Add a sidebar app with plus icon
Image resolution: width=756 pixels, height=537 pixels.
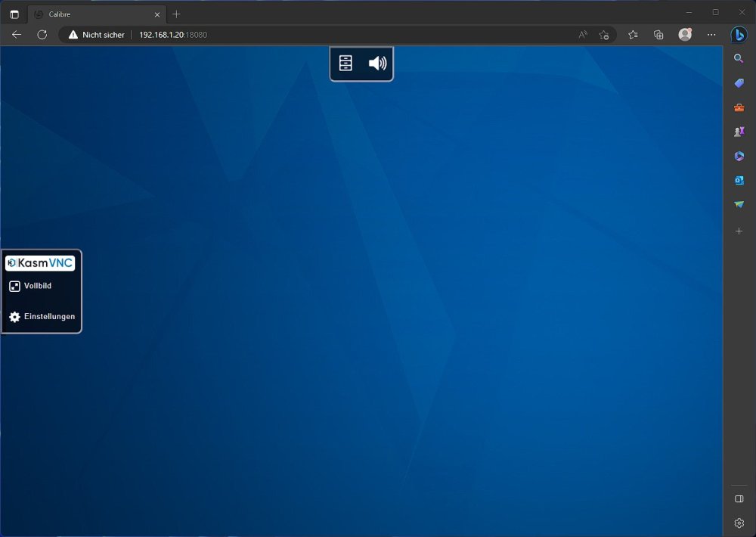pyautogui.click(x=739, y=231)
